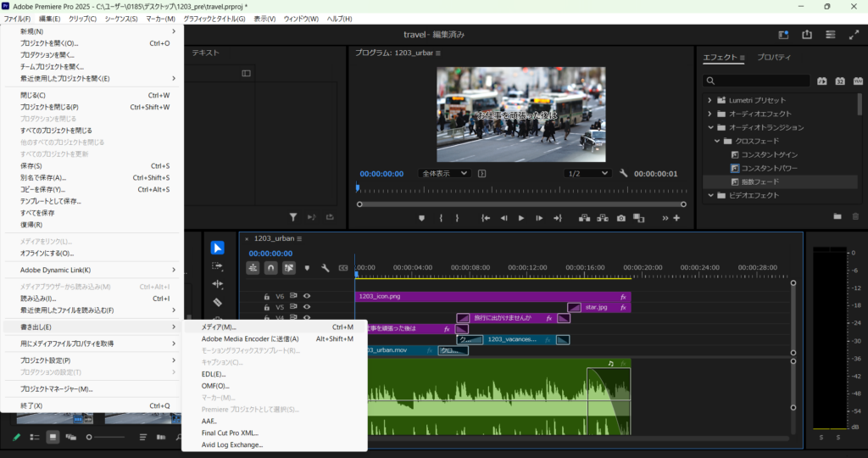Image resolution: width=868 pixels, height=458 pixels.
Task: Choose メディア(M)... from the export submenu
Action: 219,327
